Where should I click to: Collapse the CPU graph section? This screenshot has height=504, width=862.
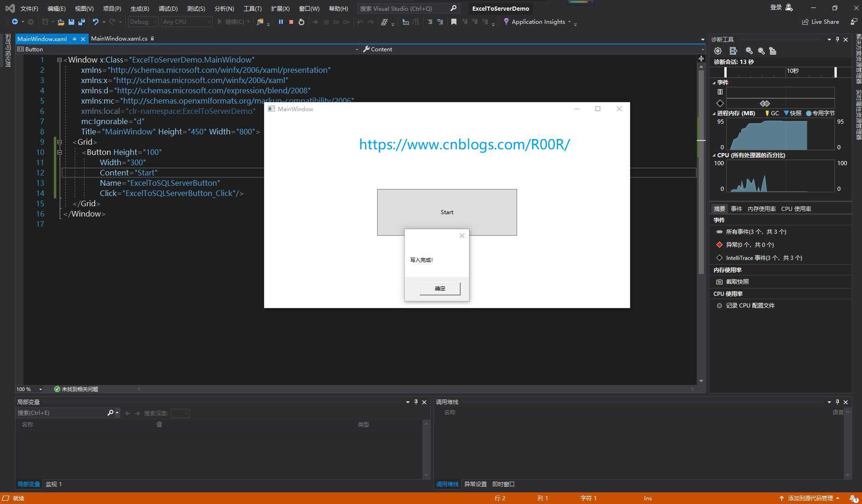[714, 155]
